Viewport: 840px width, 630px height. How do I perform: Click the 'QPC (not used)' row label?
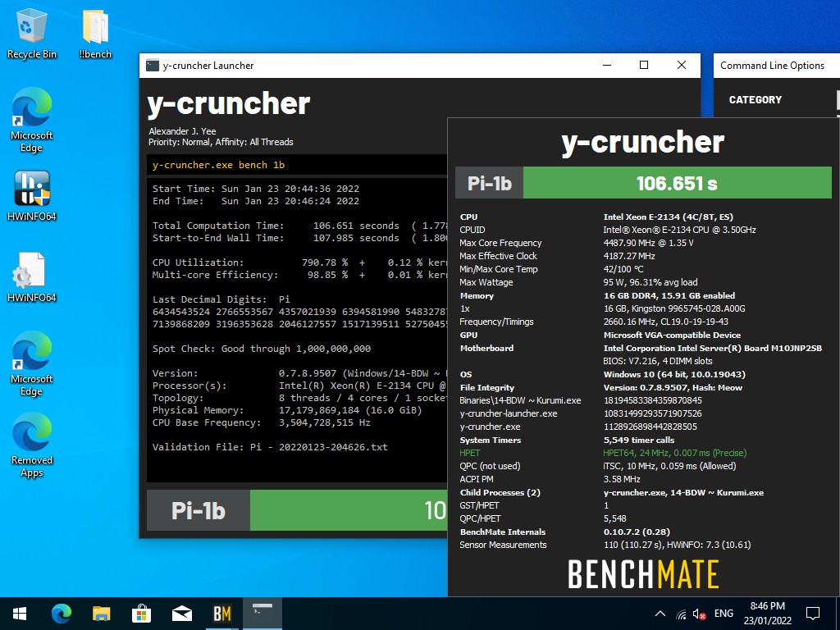(x=490, y=467)
